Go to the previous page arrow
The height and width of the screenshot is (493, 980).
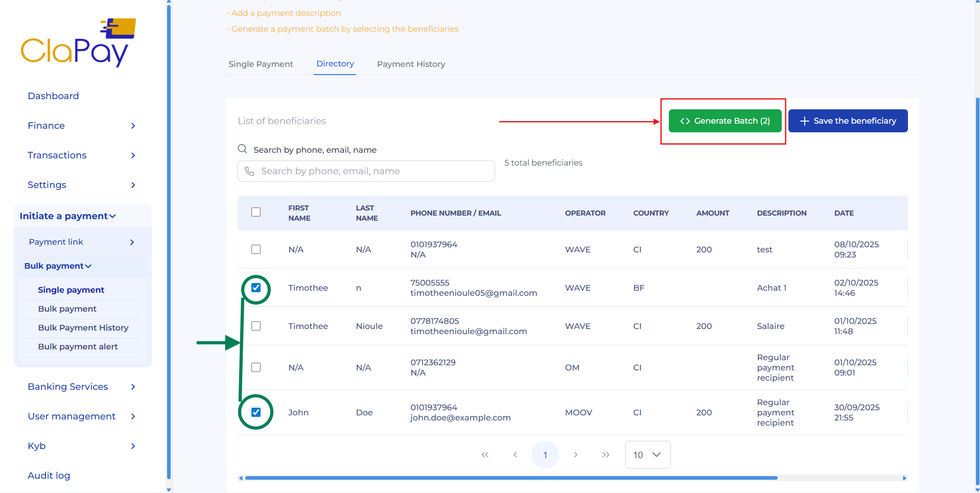click(515, 455)
